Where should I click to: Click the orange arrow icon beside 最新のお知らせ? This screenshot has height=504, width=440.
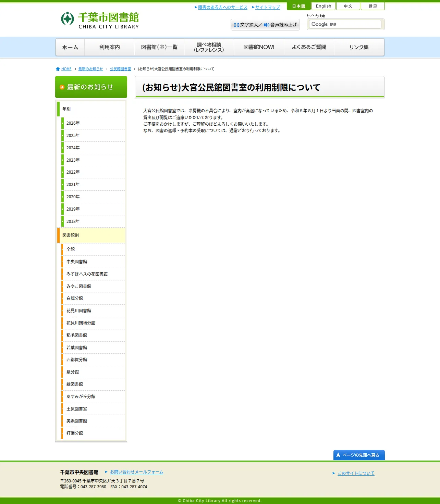point(62,87)
